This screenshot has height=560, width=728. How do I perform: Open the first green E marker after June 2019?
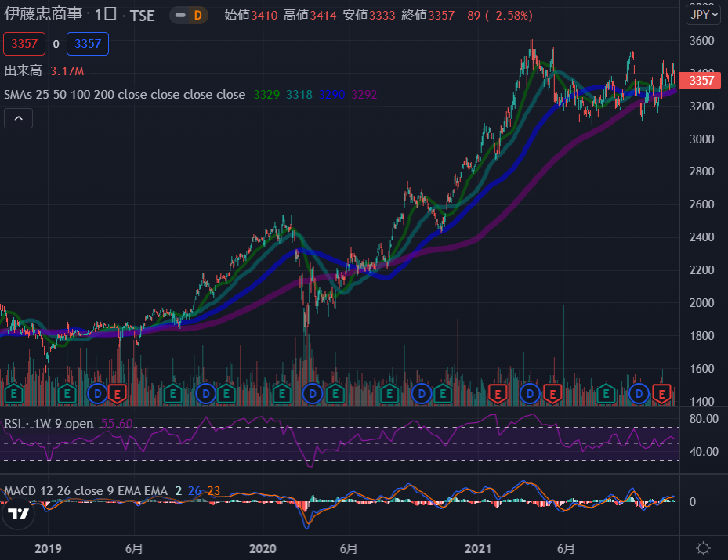click(x=172, y=395)
